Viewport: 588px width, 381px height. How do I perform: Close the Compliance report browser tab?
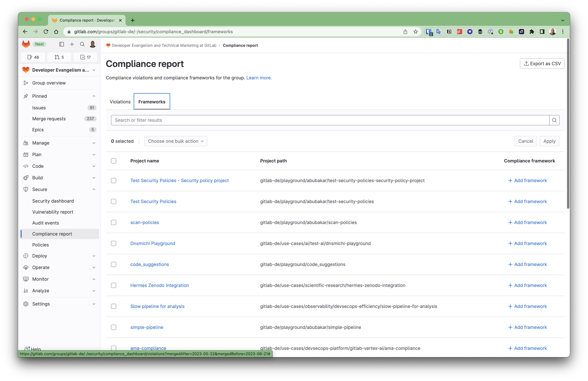coord(120,20)
